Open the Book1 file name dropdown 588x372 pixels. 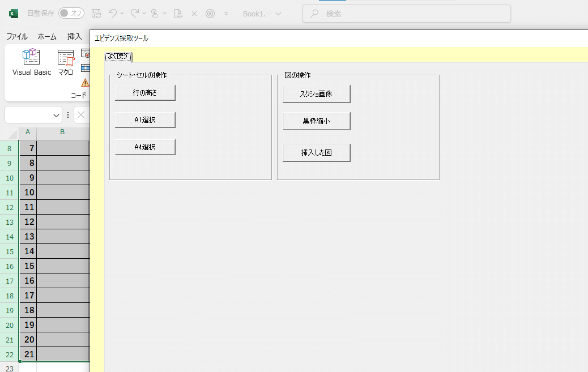point(278,14)
